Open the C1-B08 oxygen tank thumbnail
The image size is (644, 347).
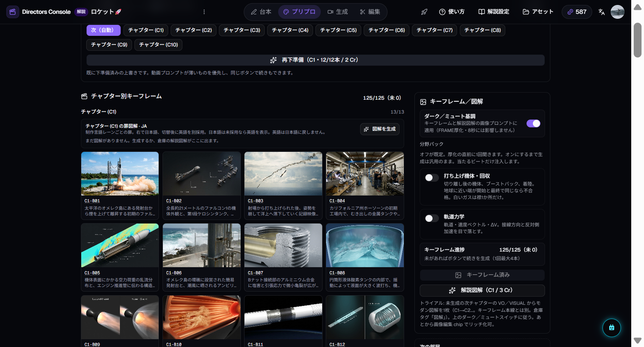tap(365, 245)
